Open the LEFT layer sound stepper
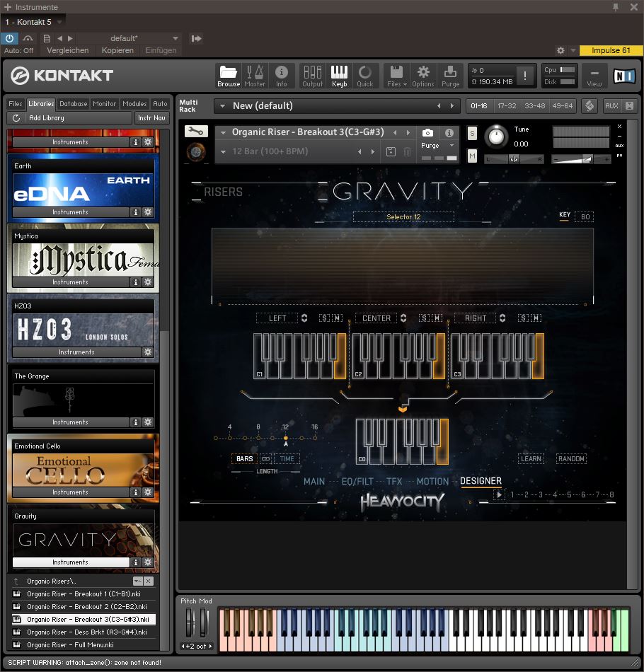644x672 pixels. pos(304,318)
